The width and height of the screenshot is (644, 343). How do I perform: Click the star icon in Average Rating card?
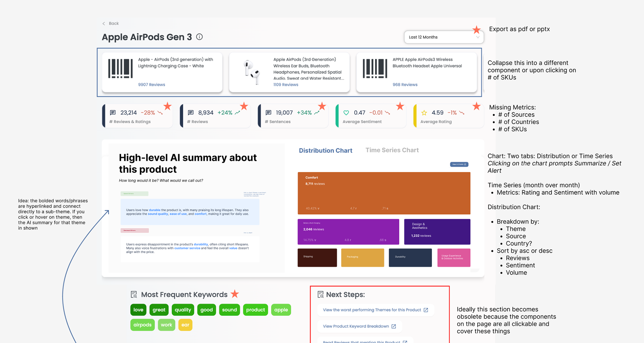(424, 113)
